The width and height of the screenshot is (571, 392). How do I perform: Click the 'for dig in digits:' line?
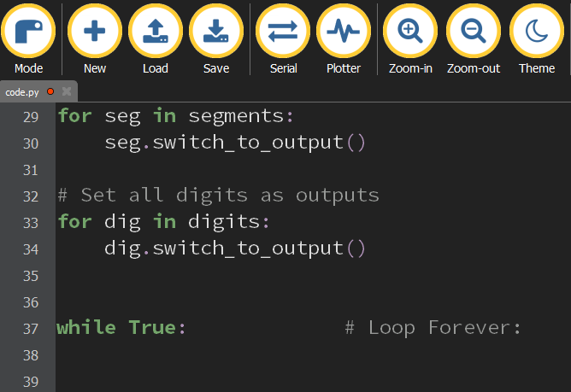[x=163, y=222]
